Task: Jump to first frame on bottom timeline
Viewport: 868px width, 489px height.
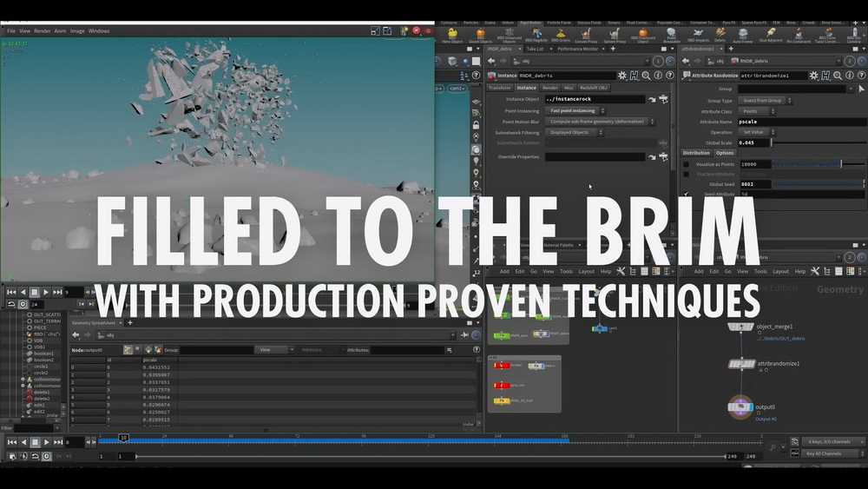Action: [x=11, y=442]
